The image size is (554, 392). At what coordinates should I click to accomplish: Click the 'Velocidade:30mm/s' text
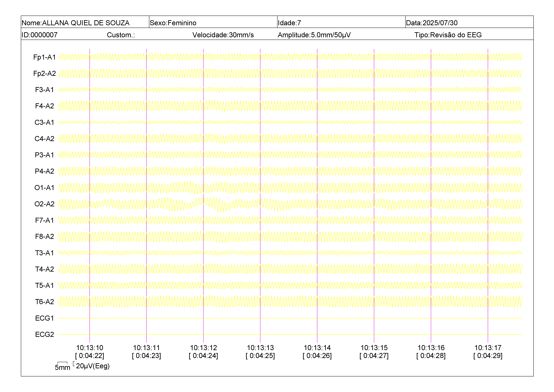(x=223, y=35)
